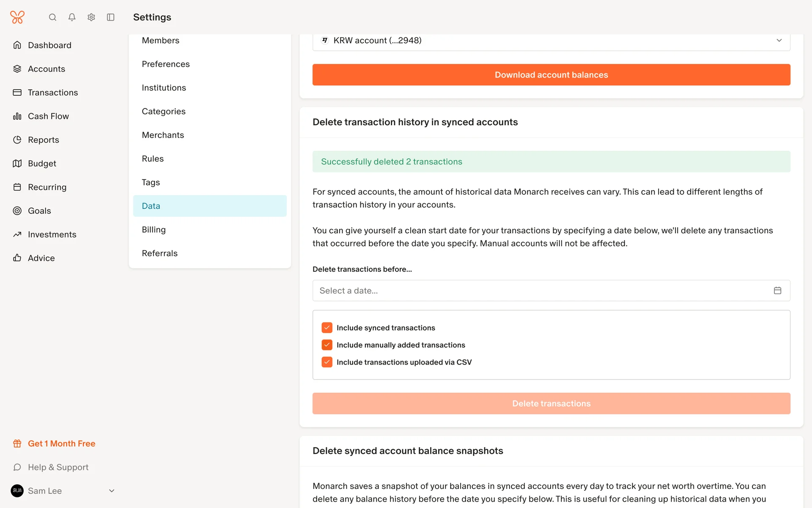Click the Cash Flow bar chart icon
812x508 pixels.
(x=17, y=116)
